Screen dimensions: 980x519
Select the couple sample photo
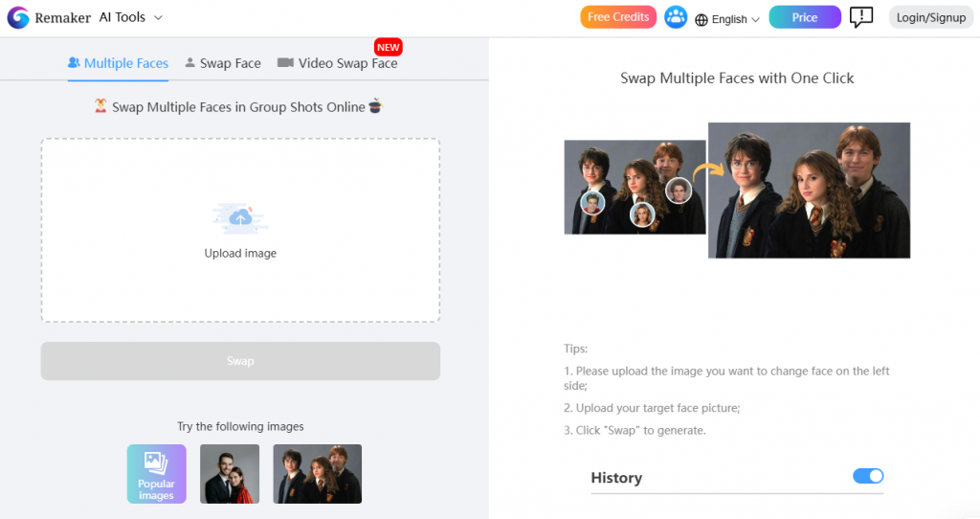[x=230, y=474]
